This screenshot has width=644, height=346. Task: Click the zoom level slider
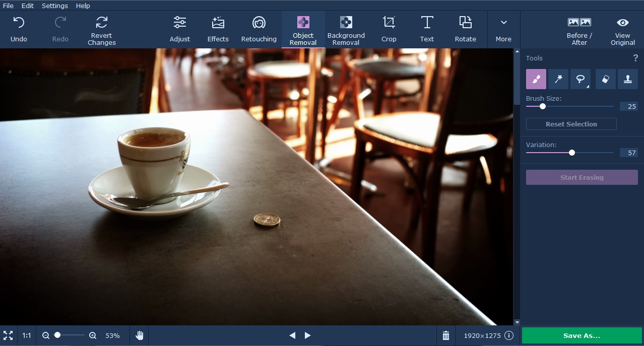pos(69,335)
